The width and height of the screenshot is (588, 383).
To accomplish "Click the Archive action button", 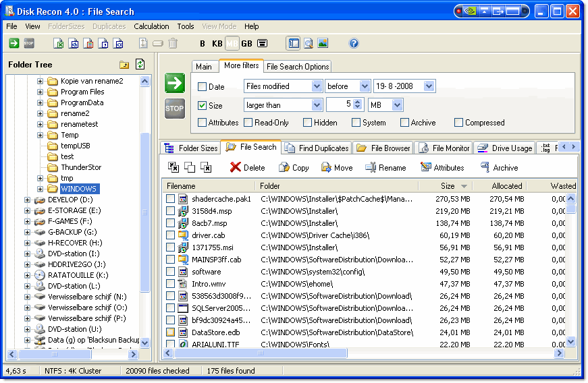I will point(500,168).
